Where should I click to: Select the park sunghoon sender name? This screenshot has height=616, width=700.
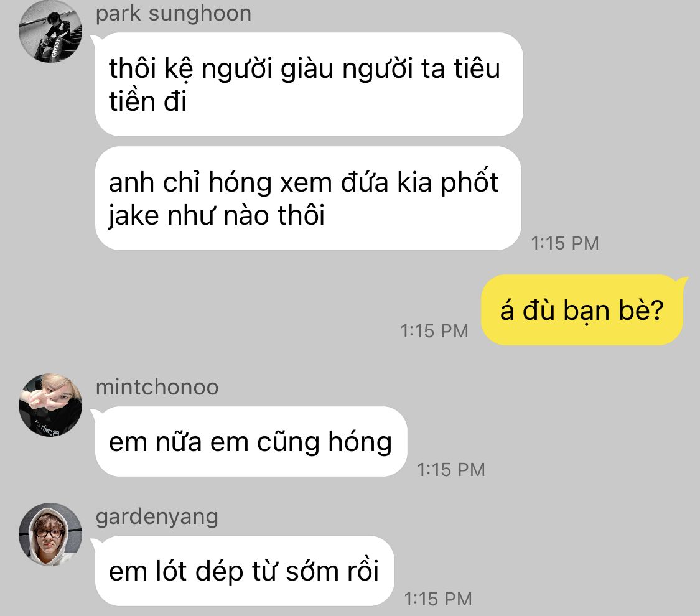(174, 14)
